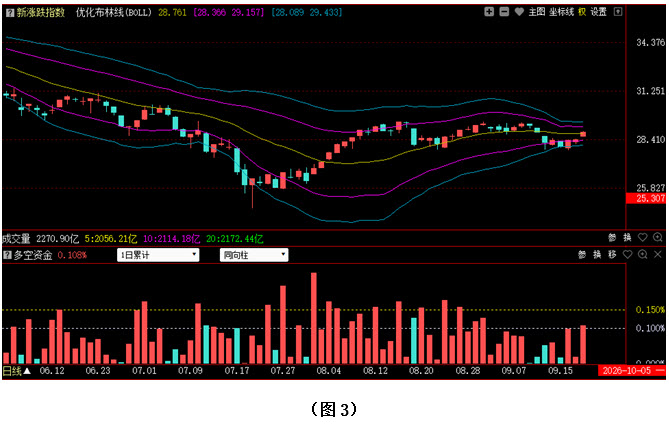Click the magnifier icon in 多空资金 panel

point(643,255)
